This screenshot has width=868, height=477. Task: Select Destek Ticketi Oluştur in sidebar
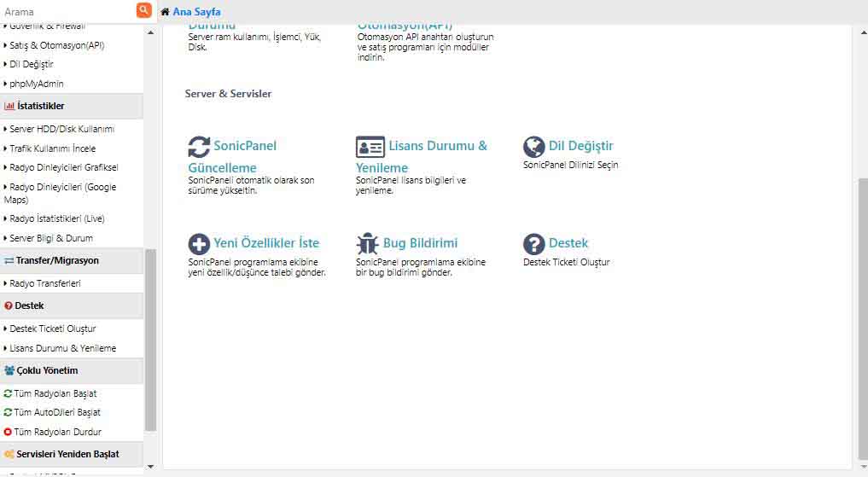pos(53,329)
